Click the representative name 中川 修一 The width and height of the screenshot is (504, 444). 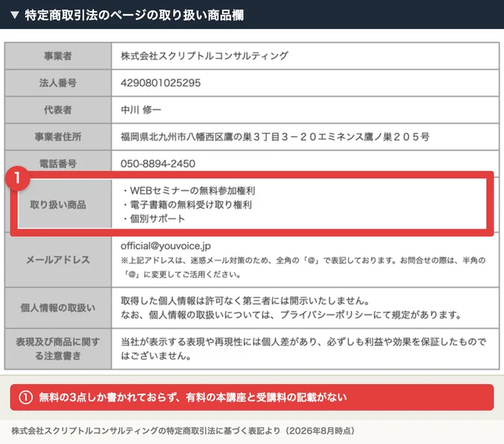(141, 110)
